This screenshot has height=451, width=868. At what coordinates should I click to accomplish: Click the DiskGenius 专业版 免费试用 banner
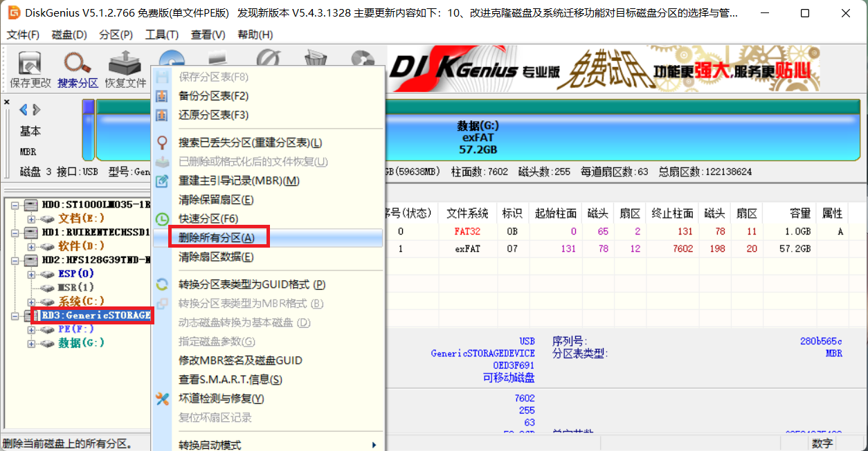tap(602, 69)
